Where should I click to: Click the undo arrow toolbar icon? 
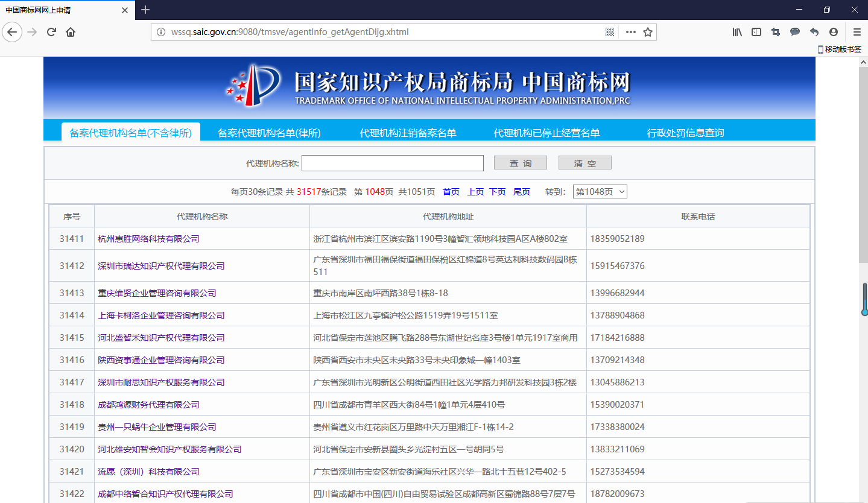click(814, 32)
